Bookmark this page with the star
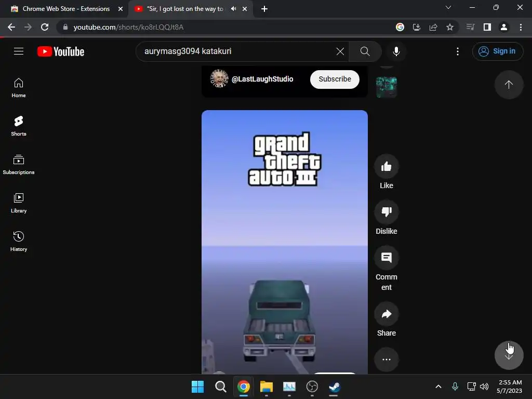 tap(450, 27)
